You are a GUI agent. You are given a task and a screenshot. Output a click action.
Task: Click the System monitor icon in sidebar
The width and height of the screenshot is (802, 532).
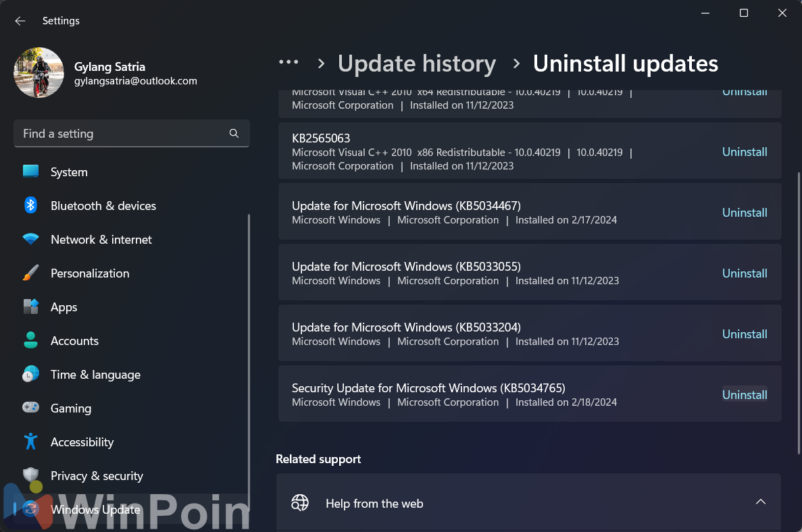click(x=30, y=171)
